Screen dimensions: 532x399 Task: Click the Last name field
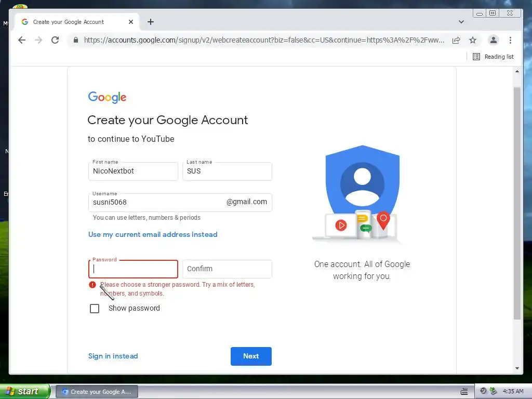227,171
